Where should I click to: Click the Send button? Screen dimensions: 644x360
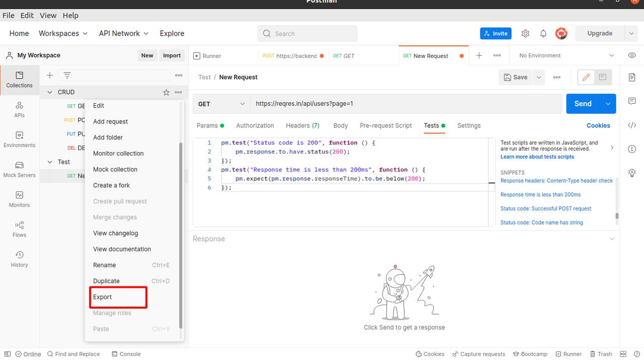click(583, 104)
